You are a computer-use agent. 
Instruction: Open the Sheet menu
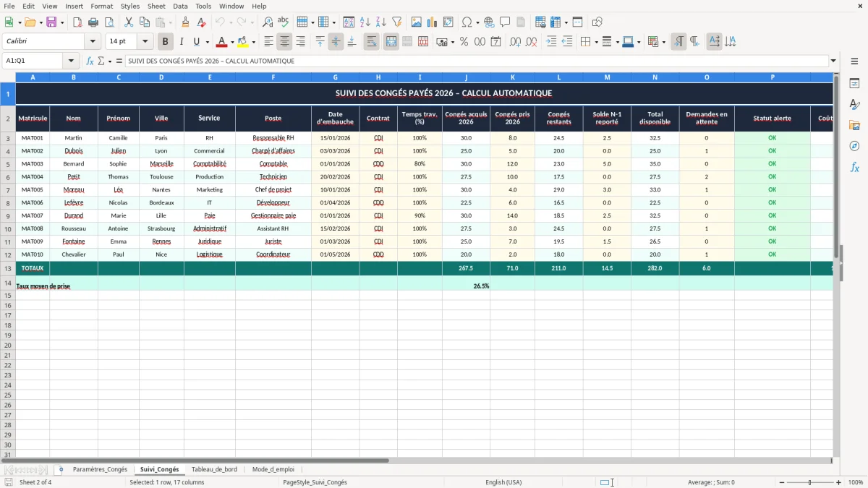click(x=156, y=6)
